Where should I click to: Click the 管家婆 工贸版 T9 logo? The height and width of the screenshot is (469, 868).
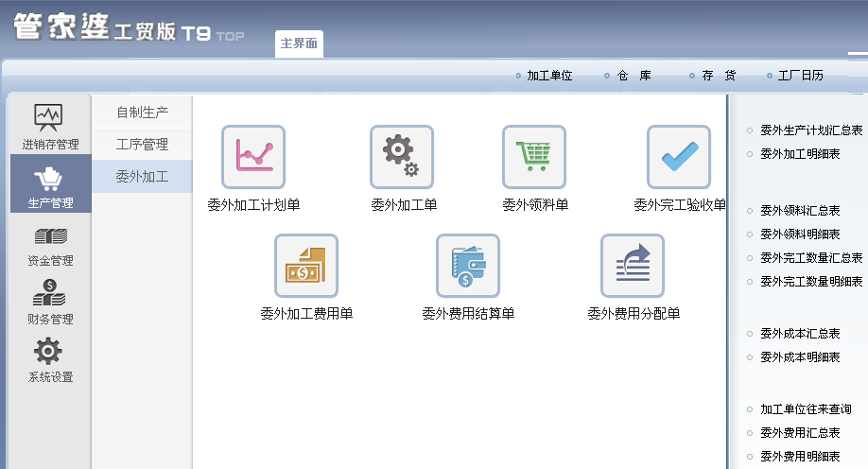click(x=129, y=27)
